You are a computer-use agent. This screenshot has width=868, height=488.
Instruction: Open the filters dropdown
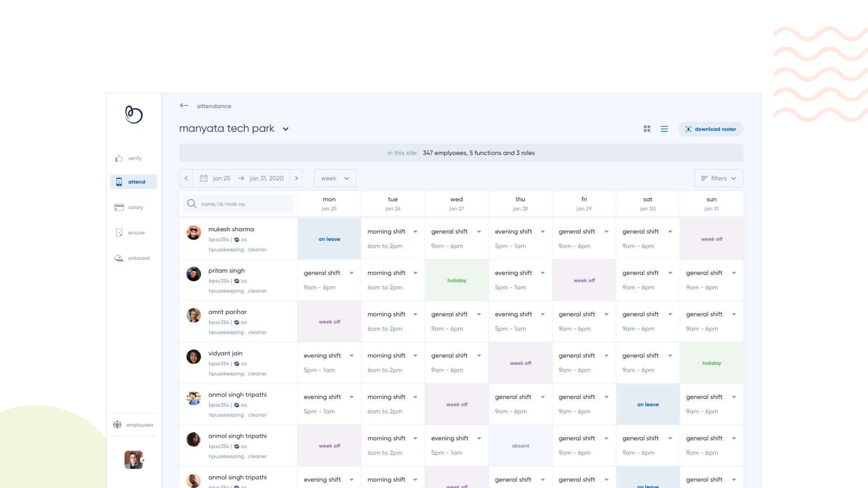[719, 178]
